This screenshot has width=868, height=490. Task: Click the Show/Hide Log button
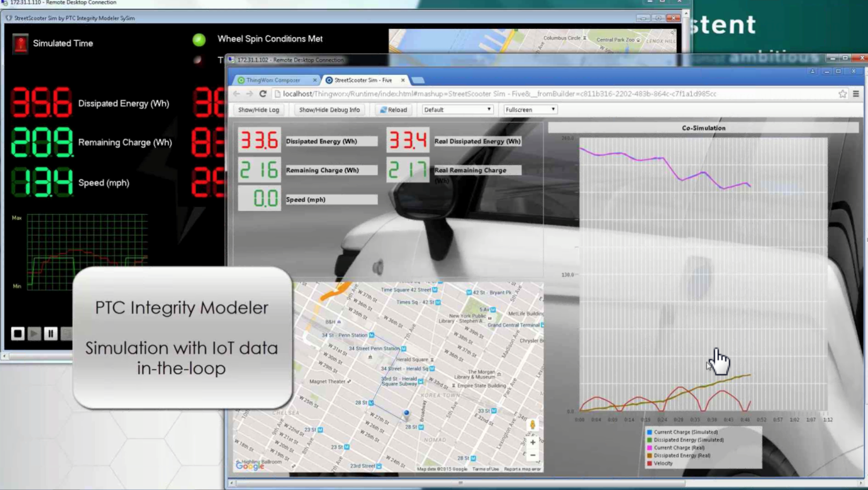click(259, 110)
